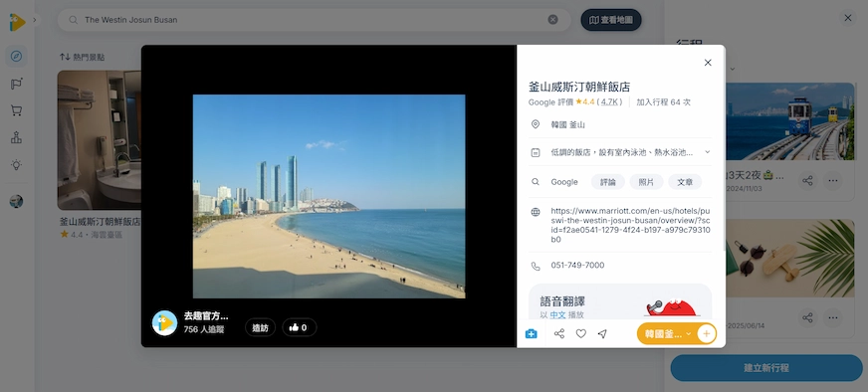Viewport: 868px width, 392px height.
Task: Click the Google search magnifier icon
Action: (536, 182)
